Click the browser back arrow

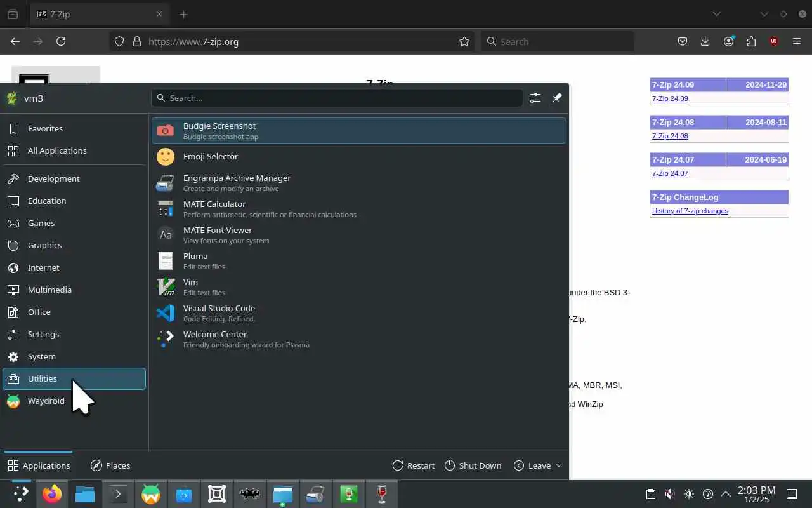(x=15, y=41)
